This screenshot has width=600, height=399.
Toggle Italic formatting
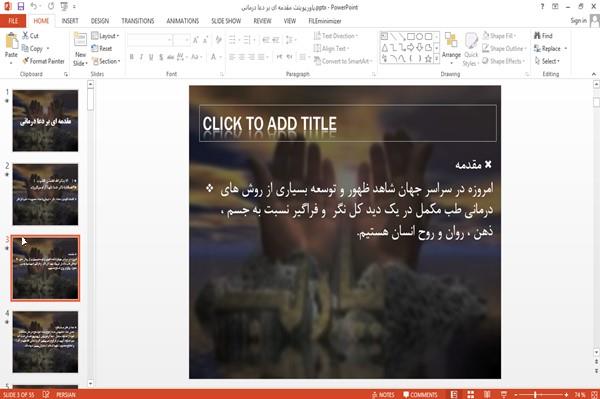[x=141, y=57]
